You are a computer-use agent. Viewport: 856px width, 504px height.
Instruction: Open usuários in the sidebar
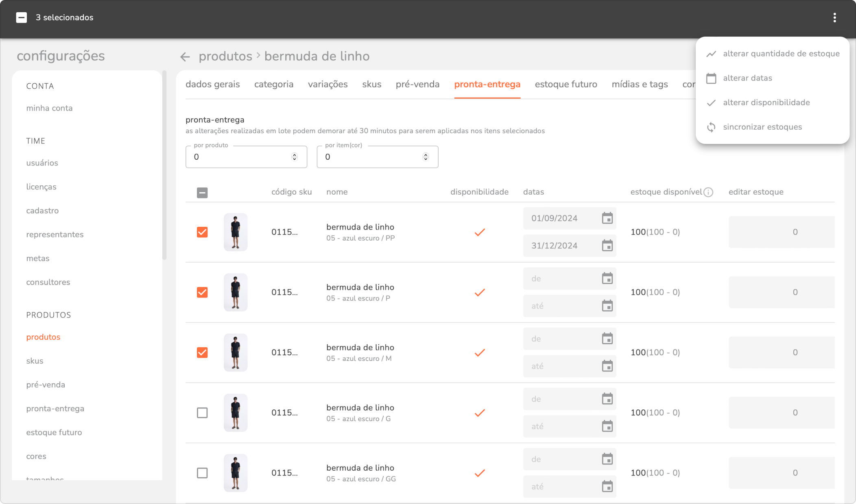42,163
